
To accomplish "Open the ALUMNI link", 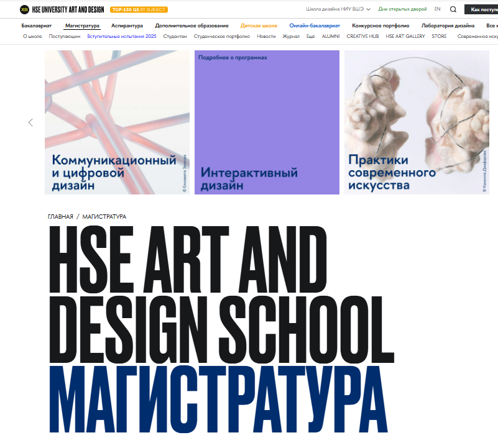I will (x=331, y=37).
